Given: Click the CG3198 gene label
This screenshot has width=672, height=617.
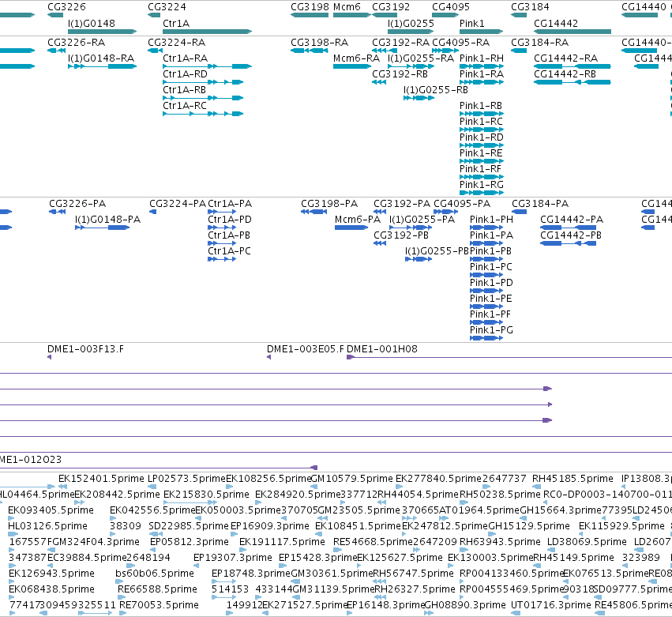Looking at the screenshot, I should 310,7.
